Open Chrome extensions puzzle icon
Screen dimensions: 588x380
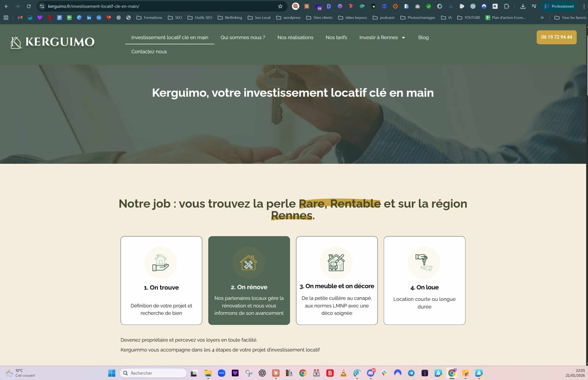tap(506, 6)
